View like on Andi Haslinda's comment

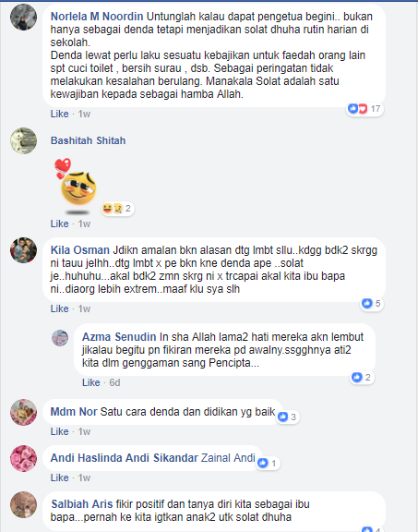coord(268,463)
